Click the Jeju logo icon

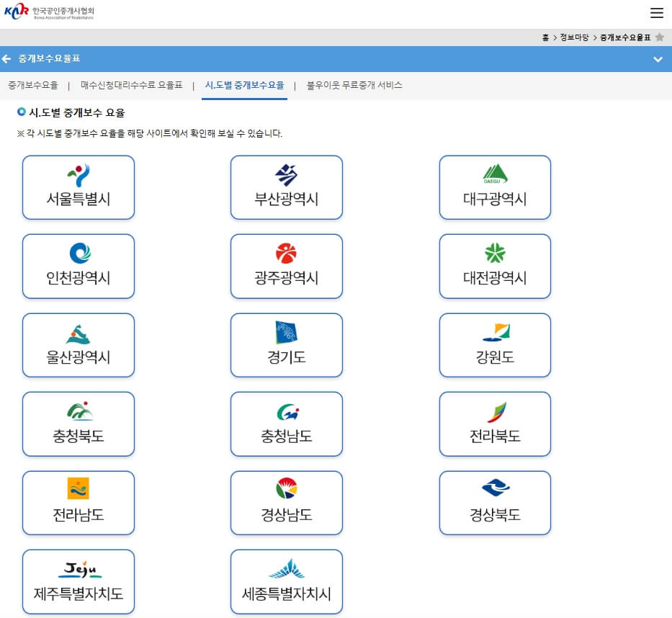(x=80, y=569)
